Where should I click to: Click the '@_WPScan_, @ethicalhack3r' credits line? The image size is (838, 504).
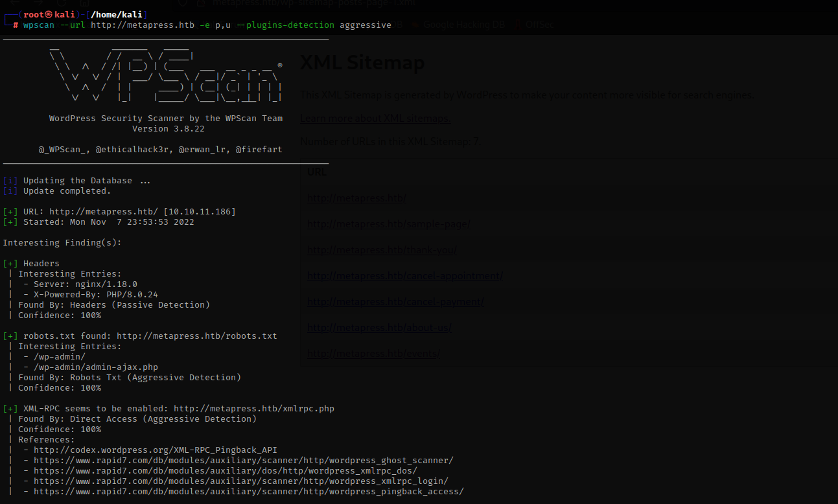tap(161, 150)
